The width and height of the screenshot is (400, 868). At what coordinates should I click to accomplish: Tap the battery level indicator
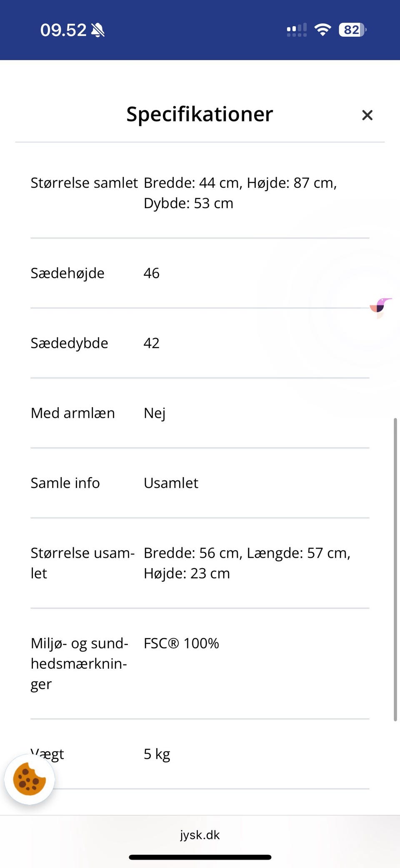coord(352,30)
